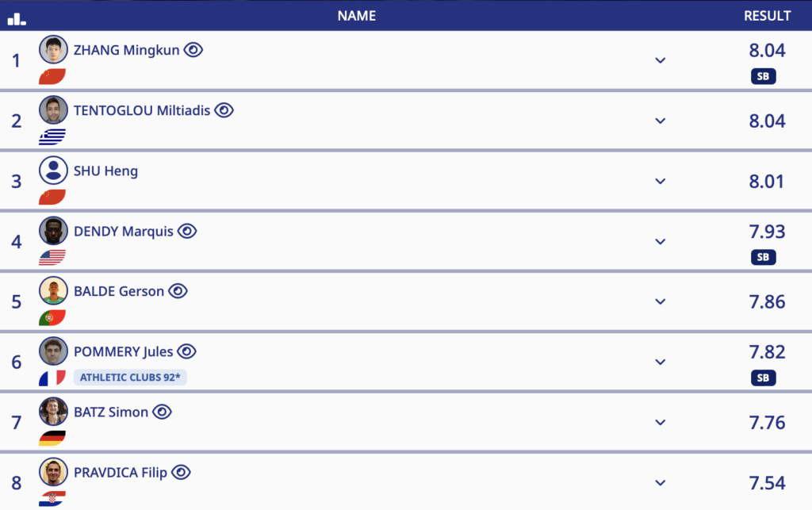
Task: Click Croatia flag under PRAVDICA Filip
Action: pyautogui.click(x=52, y=499)
